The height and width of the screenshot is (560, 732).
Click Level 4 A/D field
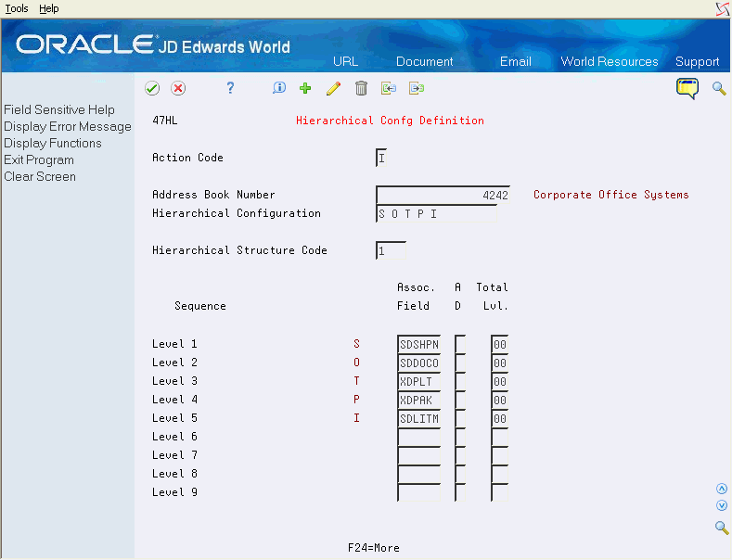pos(460,400)
